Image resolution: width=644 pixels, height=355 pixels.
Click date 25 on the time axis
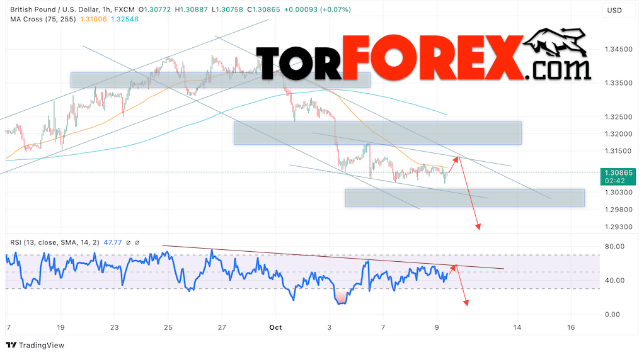pos(168,327)
